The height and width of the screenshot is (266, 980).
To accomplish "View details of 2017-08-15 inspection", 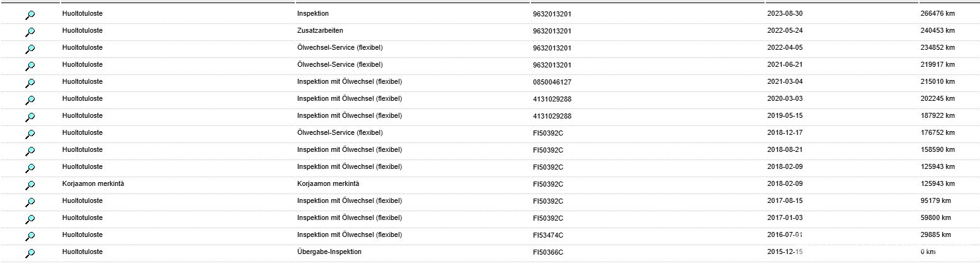I will pyautogui.click(x=30, y=202).
